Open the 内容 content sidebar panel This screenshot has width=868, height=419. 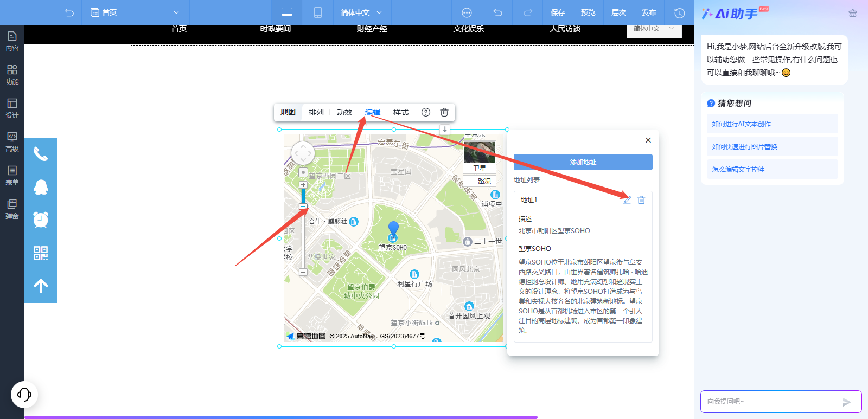(x=12, y=41)
